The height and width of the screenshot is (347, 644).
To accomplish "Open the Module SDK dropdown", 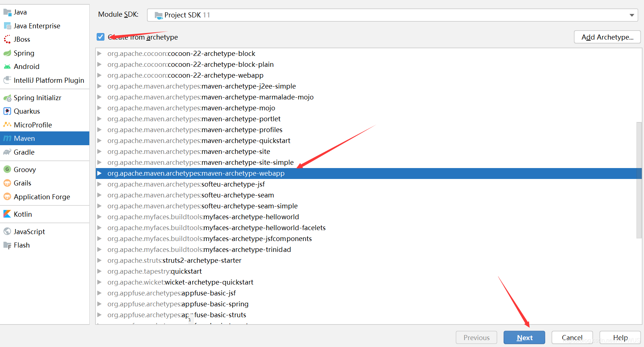I will click(x=392, y=15).
